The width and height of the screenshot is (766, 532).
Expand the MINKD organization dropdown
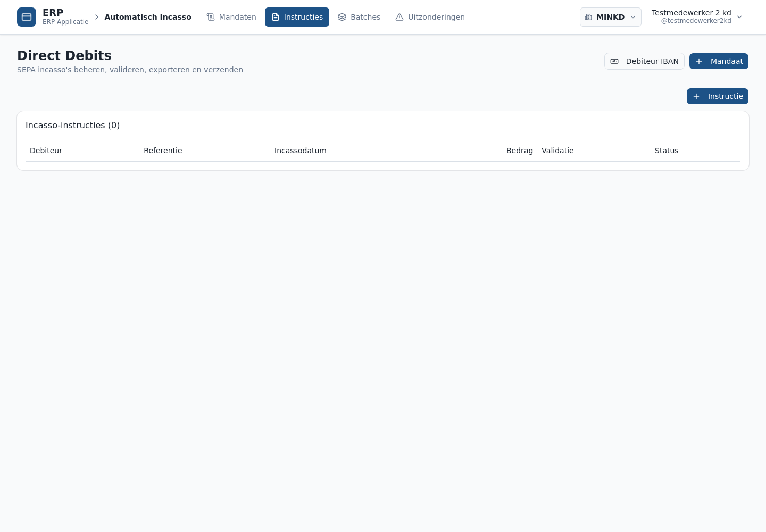611,17
